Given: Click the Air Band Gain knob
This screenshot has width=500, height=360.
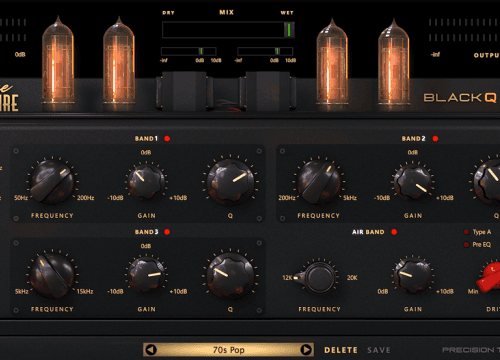Looking at the screenshot, I should click(x=413, y=275).
